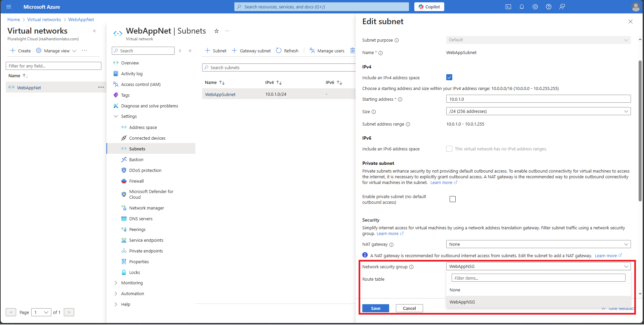Toggle Include an IPv4 address space checkbox
The height and width of the screenshot is (325, 644).
coord(449,77)
